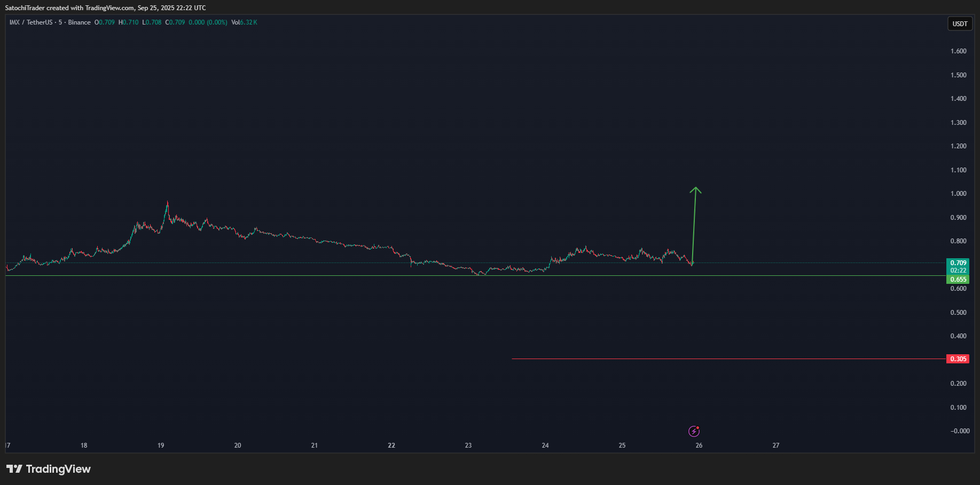Open the lightning bolt event marker
This screenshot has height=485, width=980.
tap(694, 431)
